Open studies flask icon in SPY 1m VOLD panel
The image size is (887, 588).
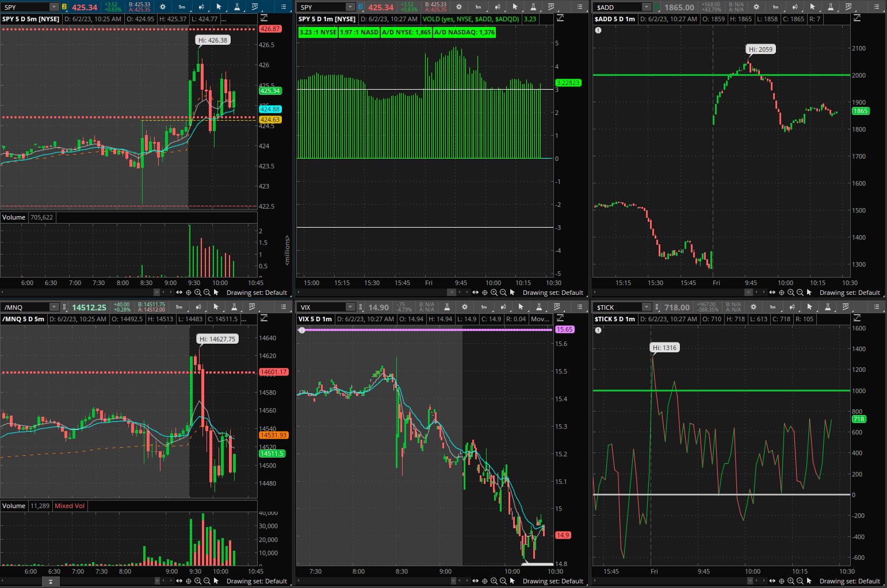tap(533, 7)
